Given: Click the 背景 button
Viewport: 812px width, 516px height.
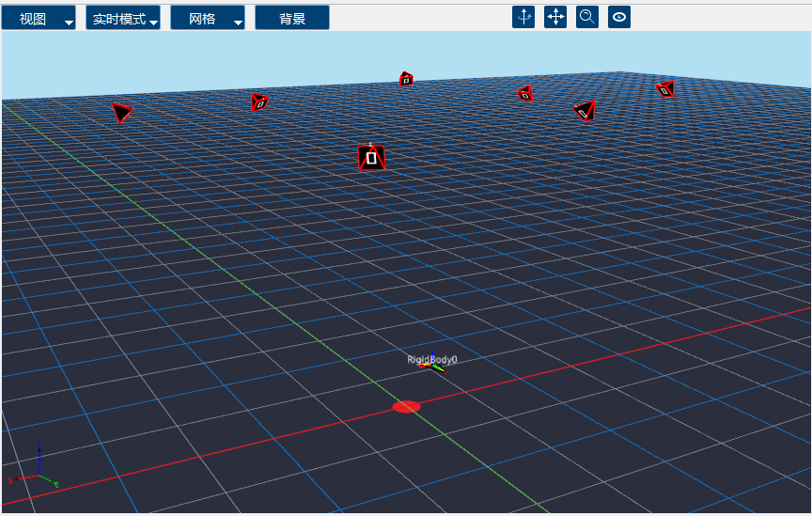Looking at the screenshot, I should (x=292, y=18).
